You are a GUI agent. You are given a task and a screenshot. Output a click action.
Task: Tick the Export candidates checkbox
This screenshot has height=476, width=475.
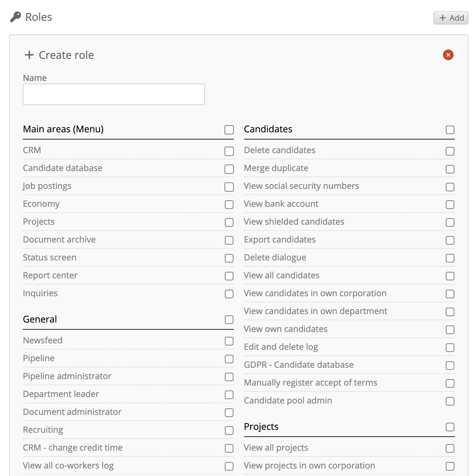(x=450, y=240)
